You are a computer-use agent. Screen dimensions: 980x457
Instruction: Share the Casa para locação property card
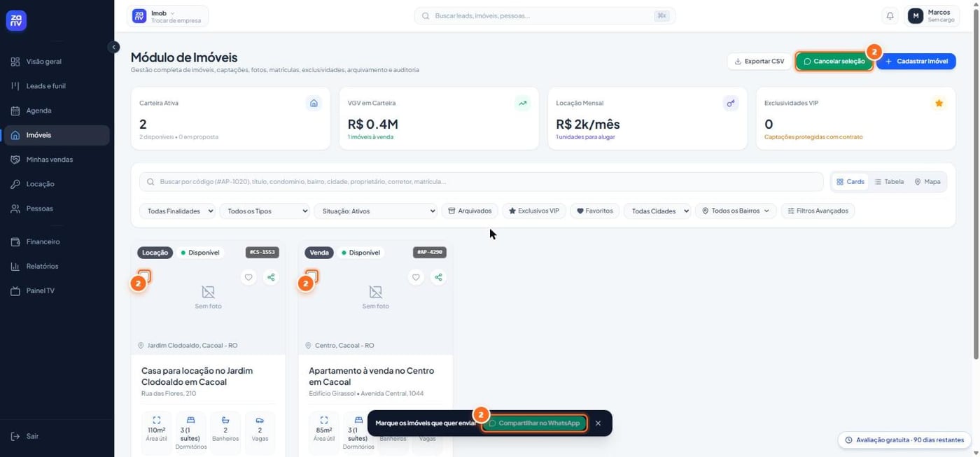click(x=271, y=277)
